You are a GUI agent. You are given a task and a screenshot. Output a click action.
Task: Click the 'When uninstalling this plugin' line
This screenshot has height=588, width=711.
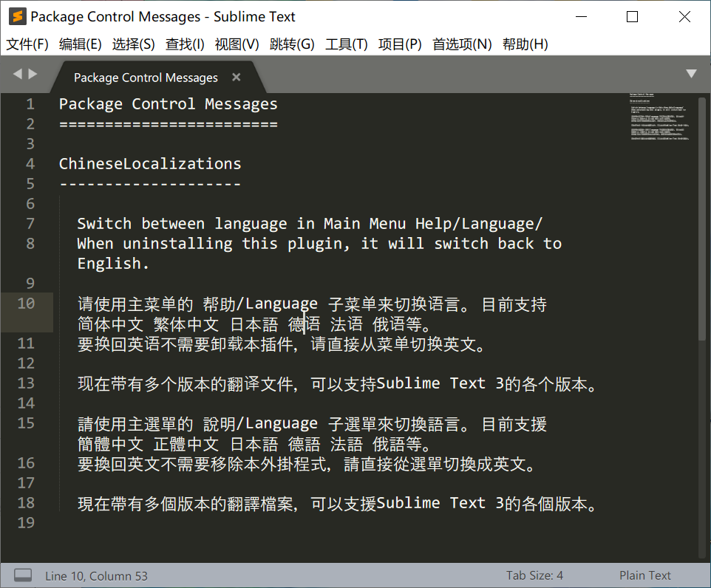coord(319,244)
